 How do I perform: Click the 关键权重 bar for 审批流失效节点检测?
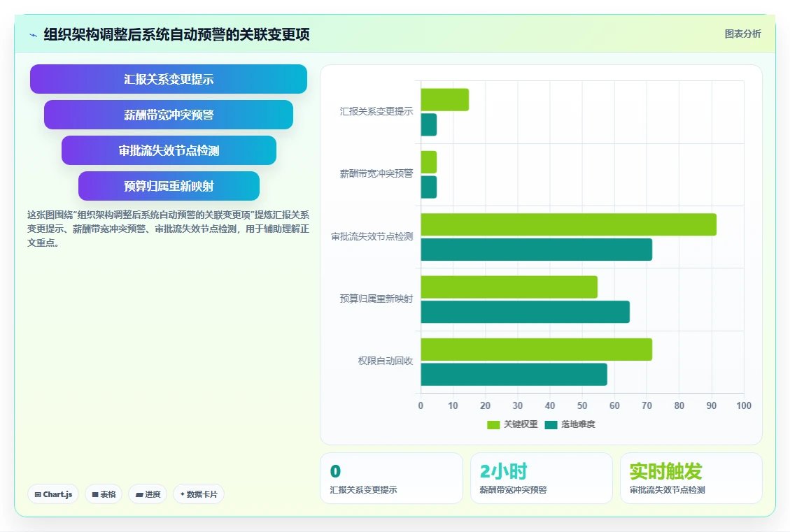pyautogui.click(x=568, y=224)
